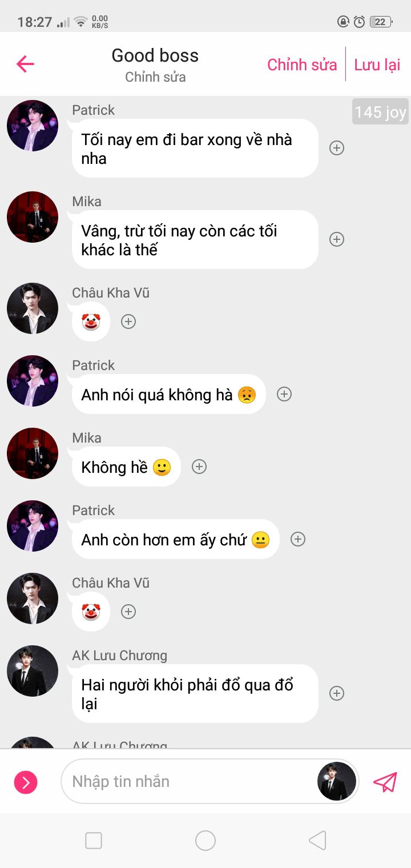Open the pink chevron expand button

[26, 782]
